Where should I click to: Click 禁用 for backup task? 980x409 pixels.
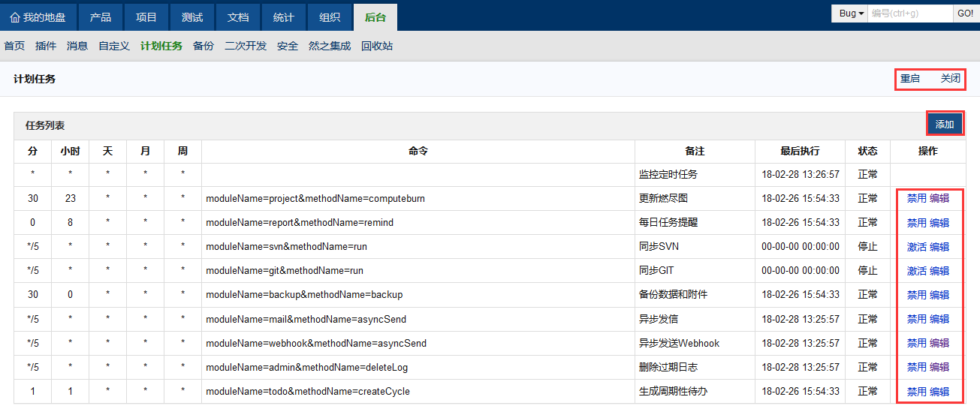click(x=916, y=295)
